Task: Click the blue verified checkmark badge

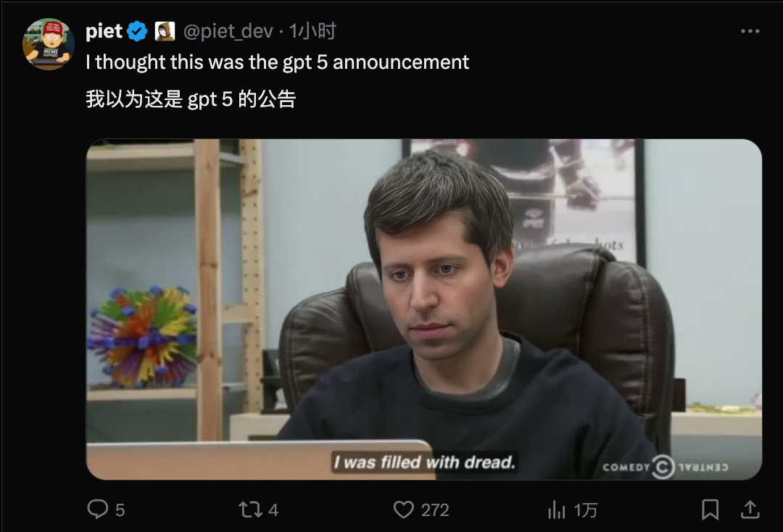Action: (x=137, y=31)
